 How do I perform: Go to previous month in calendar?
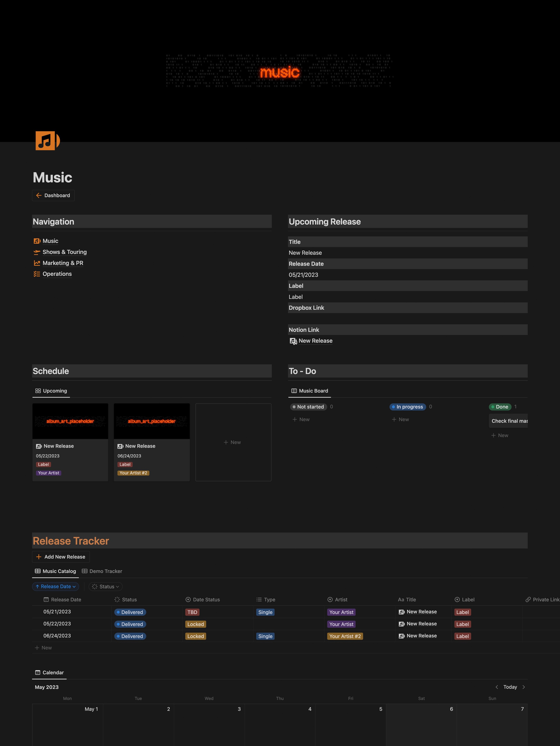coord(497,687)
